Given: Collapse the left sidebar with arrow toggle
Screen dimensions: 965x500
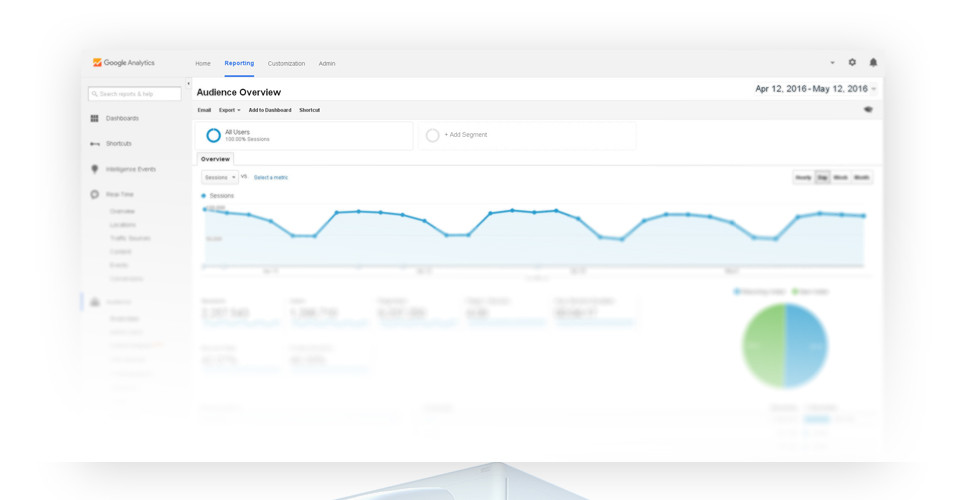Looking at the screenshot, I should pyautogui.click(x=188, y=84).
